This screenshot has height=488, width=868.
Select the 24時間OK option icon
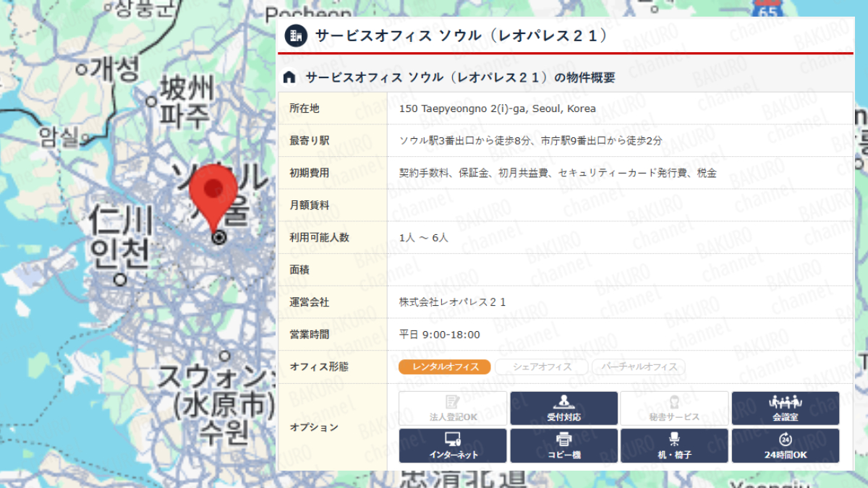click(786, 445)
